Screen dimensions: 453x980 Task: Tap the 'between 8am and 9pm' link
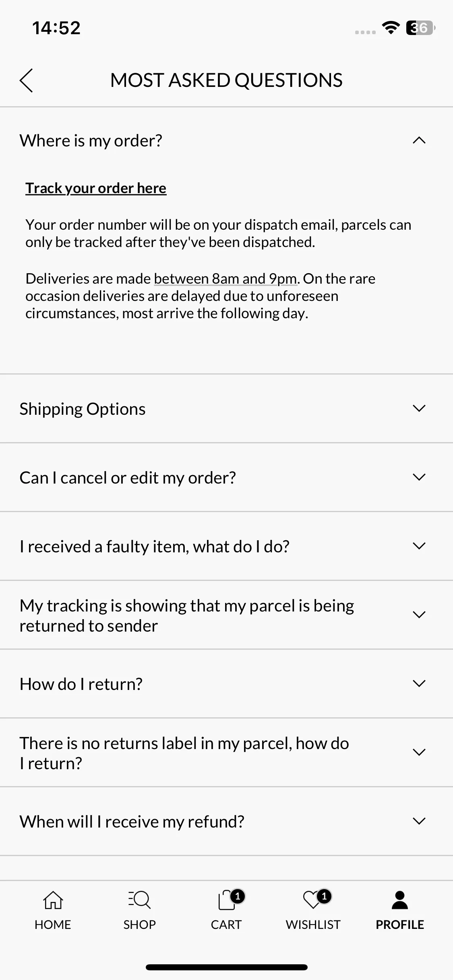(225, 278)
